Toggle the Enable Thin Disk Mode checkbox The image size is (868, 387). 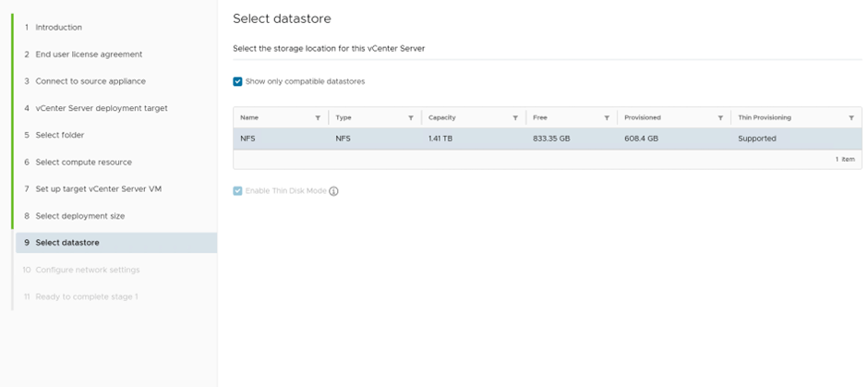[x=238, y=191]
